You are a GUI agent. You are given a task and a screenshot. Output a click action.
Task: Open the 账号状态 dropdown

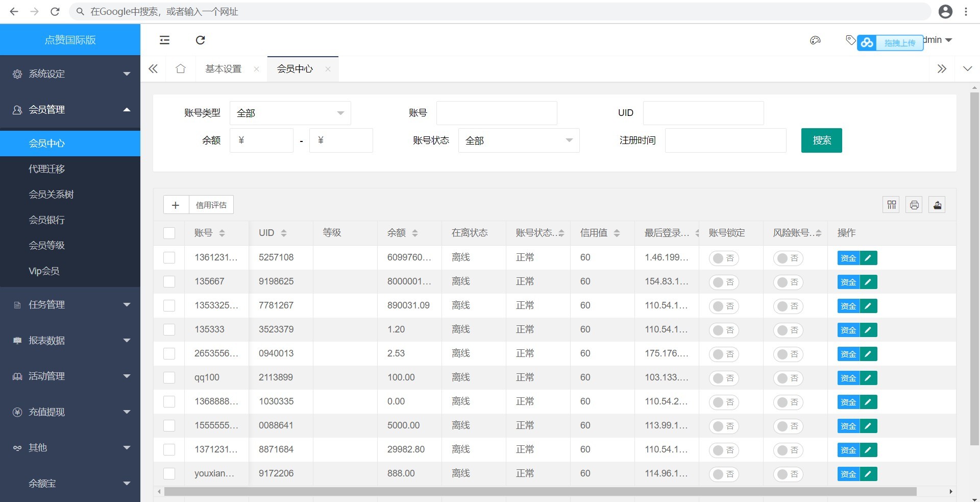tap(519, 140)
